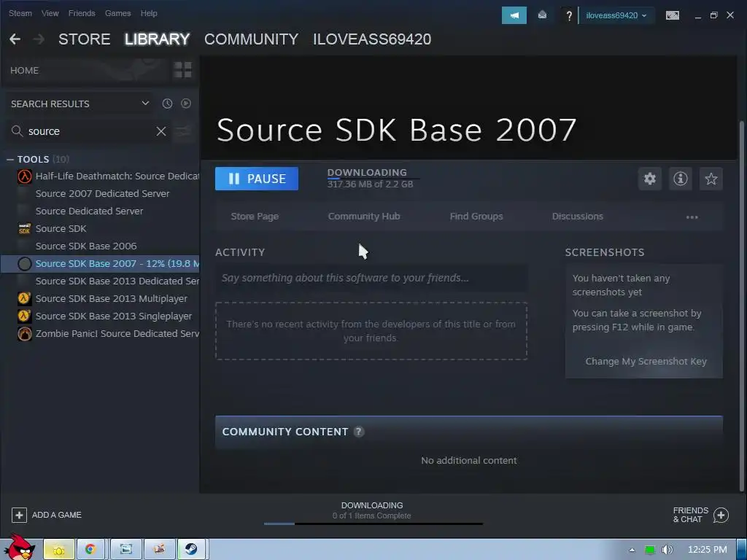
Task: Expand the Search Results collection dropdown
Action: 145,104
